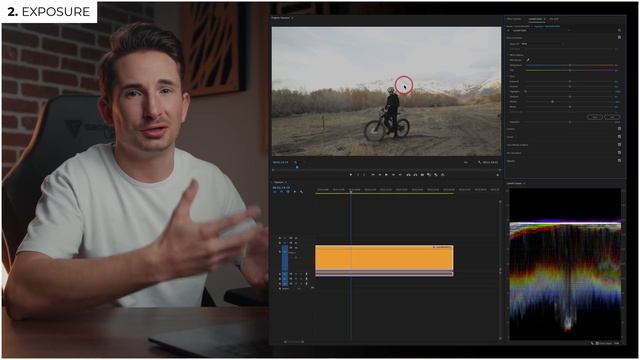Select the Lumetri Color panel tab
This screenshot has height=360, width=640.
[535, 19]
